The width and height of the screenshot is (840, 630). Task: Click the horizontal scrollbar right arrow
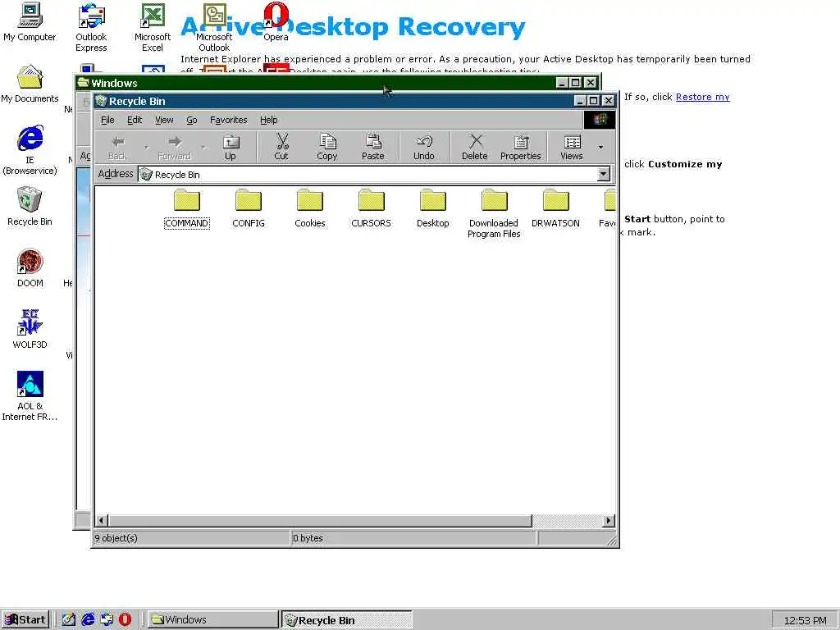tap(609, 520)
